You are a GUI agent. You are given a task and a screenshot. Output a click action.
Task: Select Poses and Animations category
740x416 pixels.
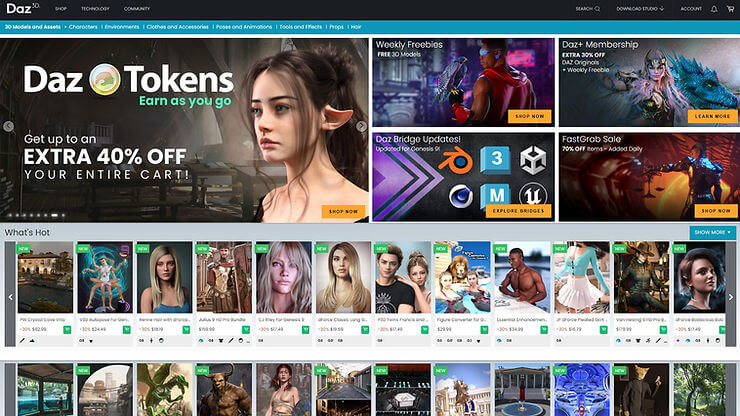click(x=244, y=27)
